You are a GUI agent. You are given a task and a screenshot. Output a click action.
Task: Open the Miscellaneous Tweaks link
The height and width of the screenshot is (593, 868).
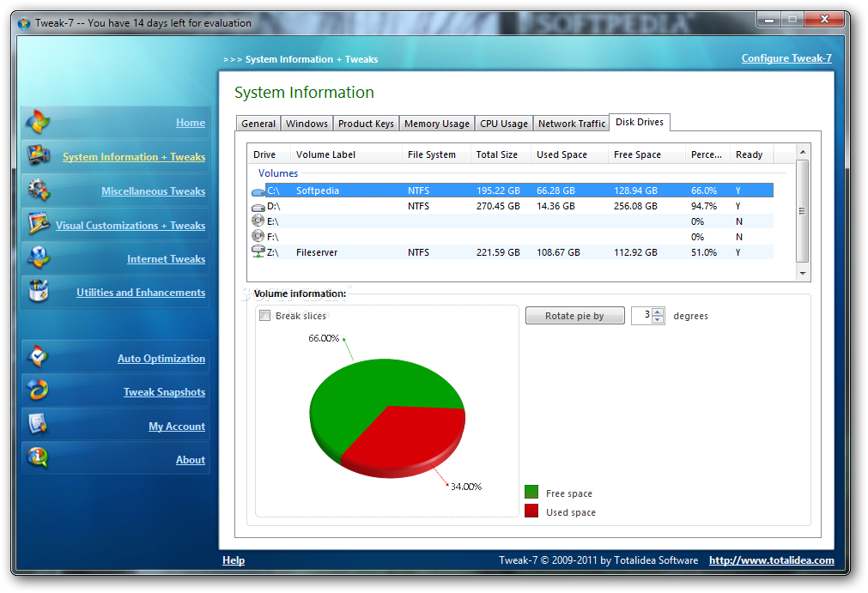click(x=154, y=191)
